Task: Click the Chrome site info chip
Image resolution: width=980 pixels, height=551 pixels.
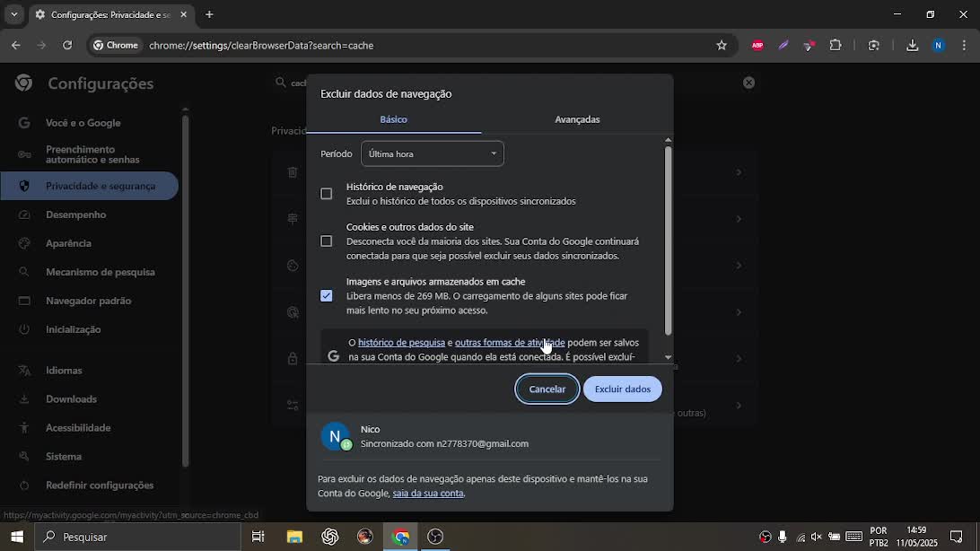Action: click(x=116, y=45)
